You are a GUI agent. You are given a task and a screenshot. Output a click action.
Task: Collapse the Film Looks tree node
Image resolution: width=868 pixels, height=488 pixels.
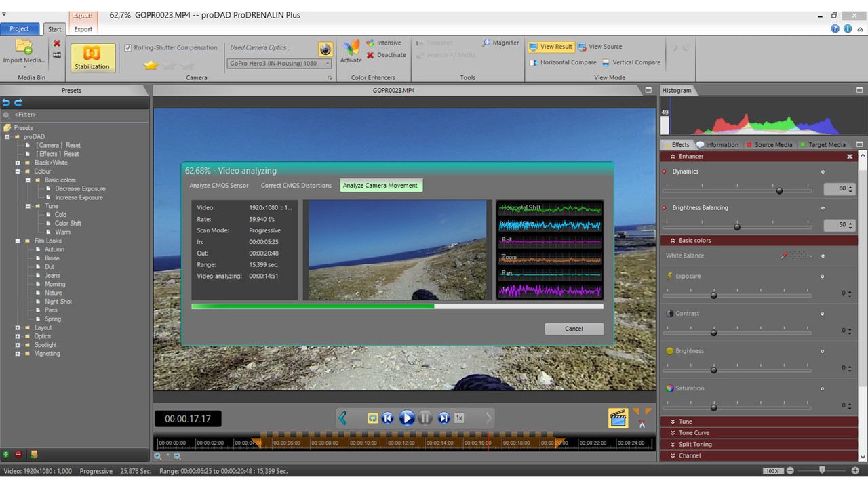(18, 241)
